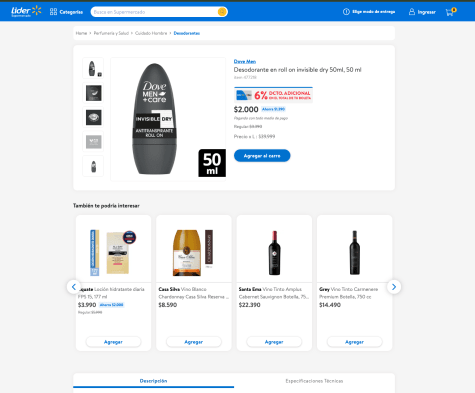Viewport: 475px width, 393px height.
Task: Click the Agregar al carro button
Action: pyautogui.click(x=262, y=156)
